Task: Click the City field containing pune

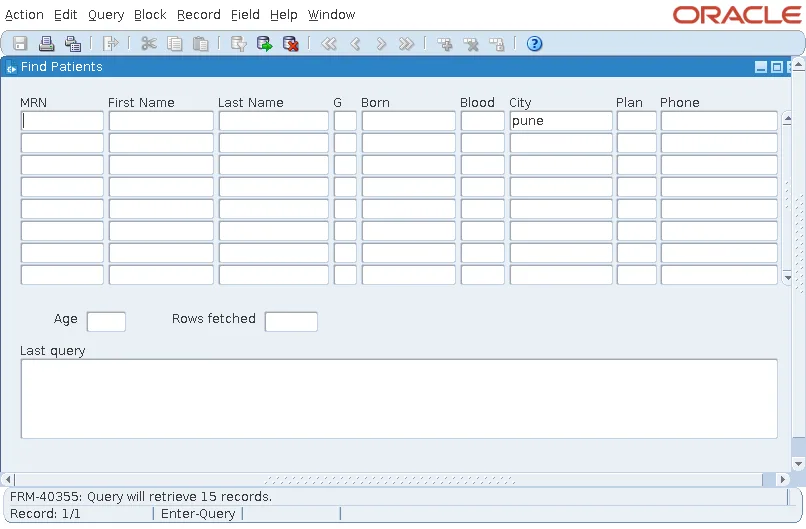Action: coord(561,121)
